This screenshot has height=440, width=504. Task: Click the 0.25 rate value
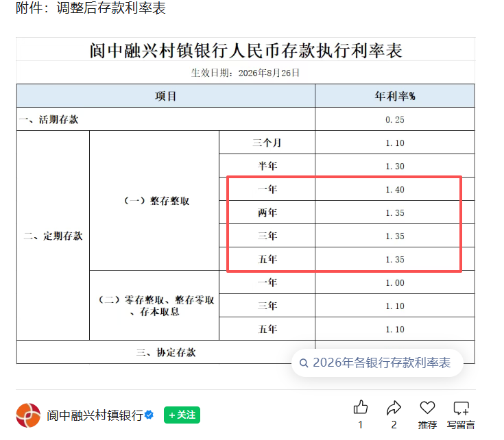(x=395, y=119)
